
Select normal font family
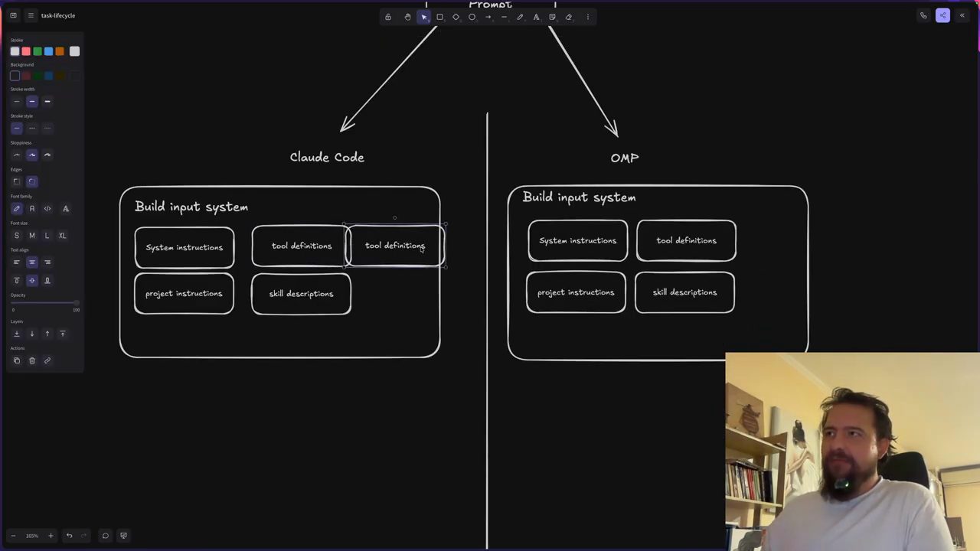32,208
